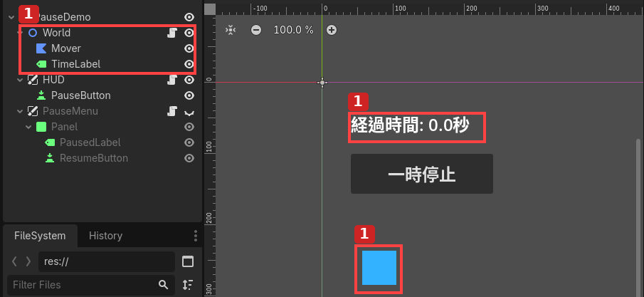Collapse the PauseMenu node
644x297 pixels.
(x=20, y=111)
